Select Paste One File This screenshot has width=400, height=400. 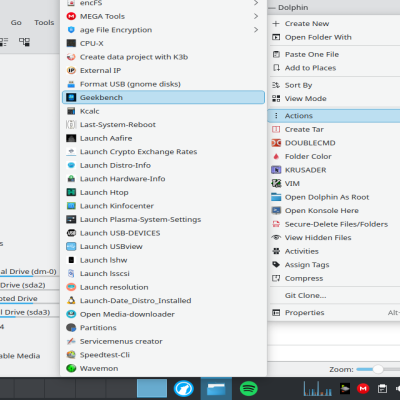[334, 54]
